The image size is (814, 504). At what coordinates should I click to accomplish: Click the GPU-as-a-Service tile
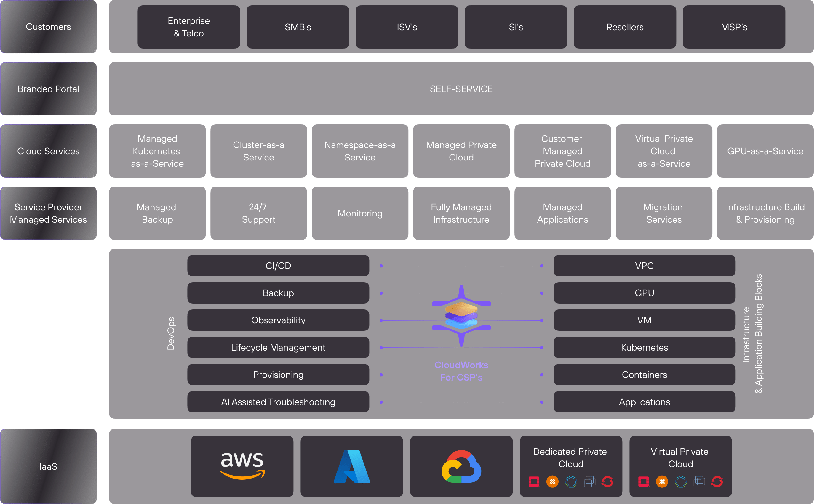click(765, 151)
